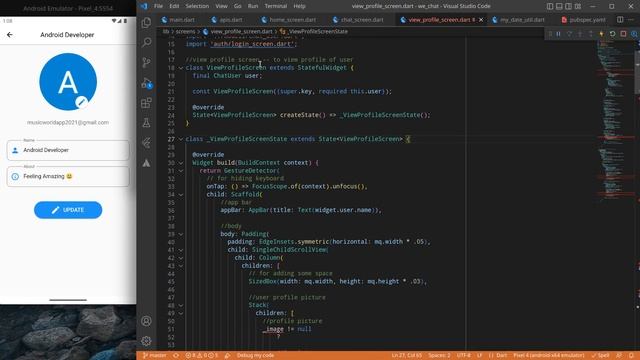The image size is (640, 360).
Task: Open the Selection menu
Action: pos(197,6)
